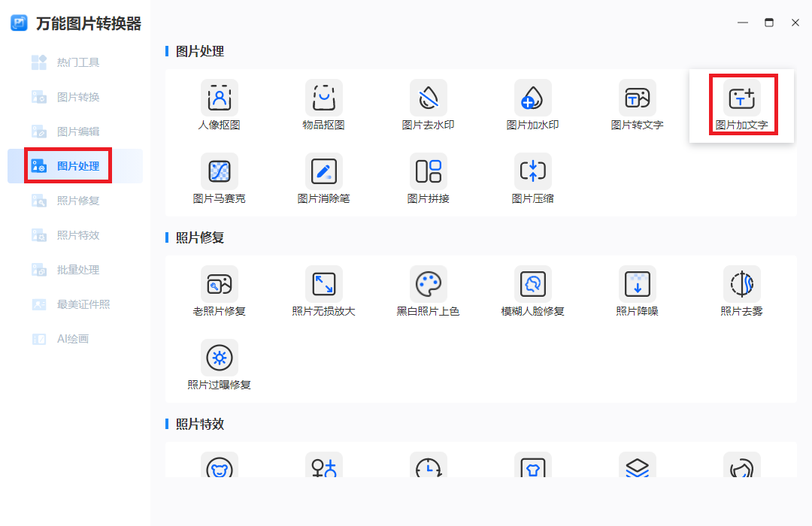
Task: Click the 万能图片转换器 title text
Action: [x=89, y=23]
